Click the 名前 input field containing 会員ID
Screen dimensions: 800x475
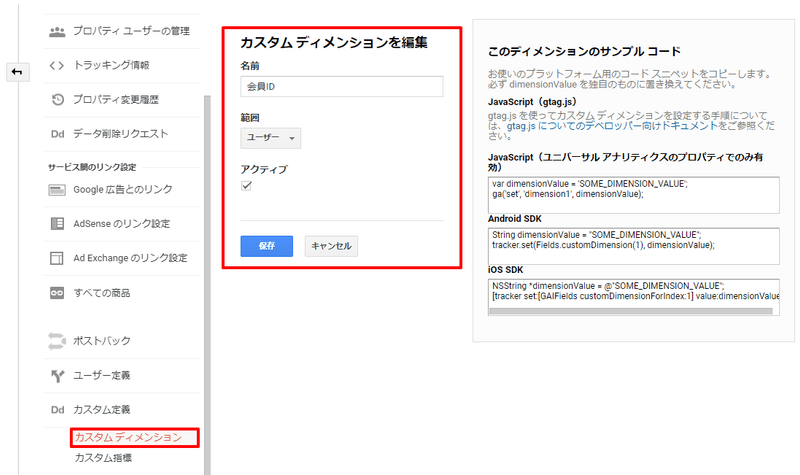342,87
